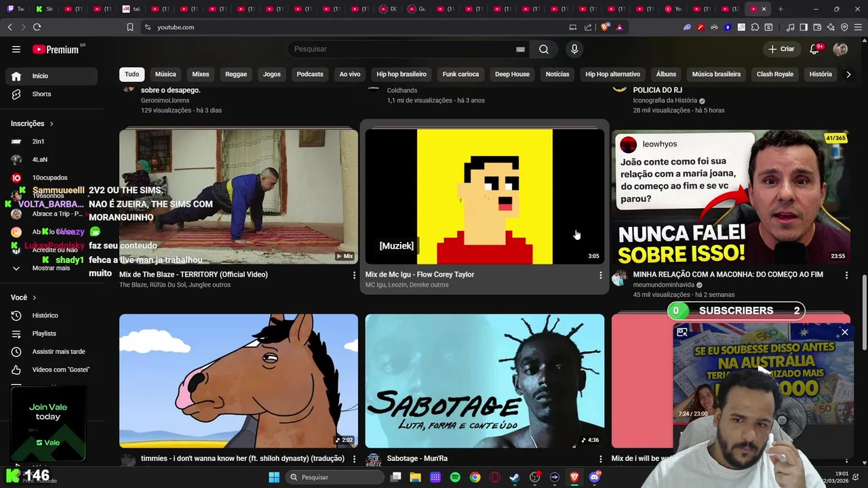Open Discord from the taskbar
This screenshot has width=868, height=488.
(x=595, y=477)
